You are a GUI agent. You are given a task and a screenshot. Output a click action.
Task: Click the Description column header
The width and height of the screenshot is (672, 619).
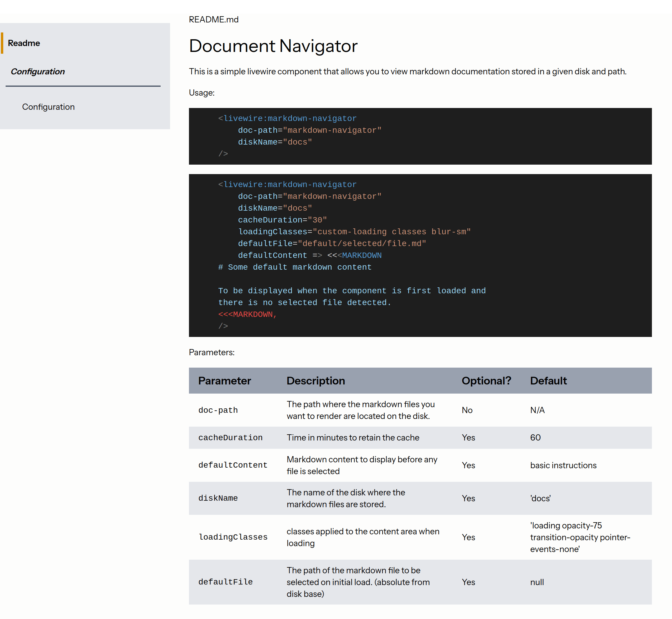pos(315,381)
